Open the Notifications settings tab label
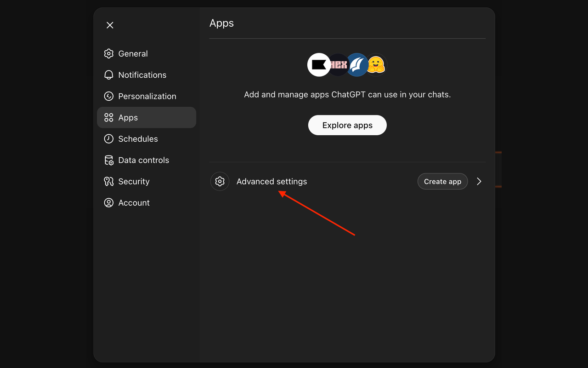Screen dimensions: 588x368 [x=142, y=75]
